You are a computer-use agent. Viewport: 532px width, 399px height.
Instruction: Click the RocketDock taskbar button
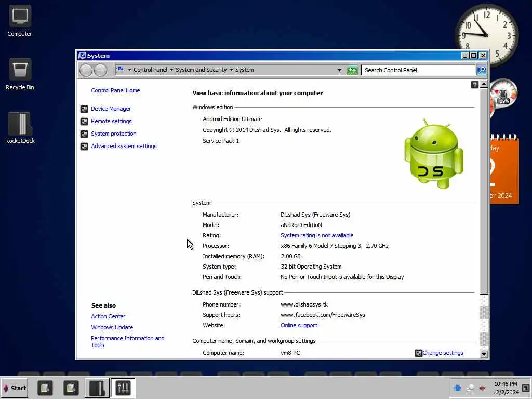click(97, 388)
